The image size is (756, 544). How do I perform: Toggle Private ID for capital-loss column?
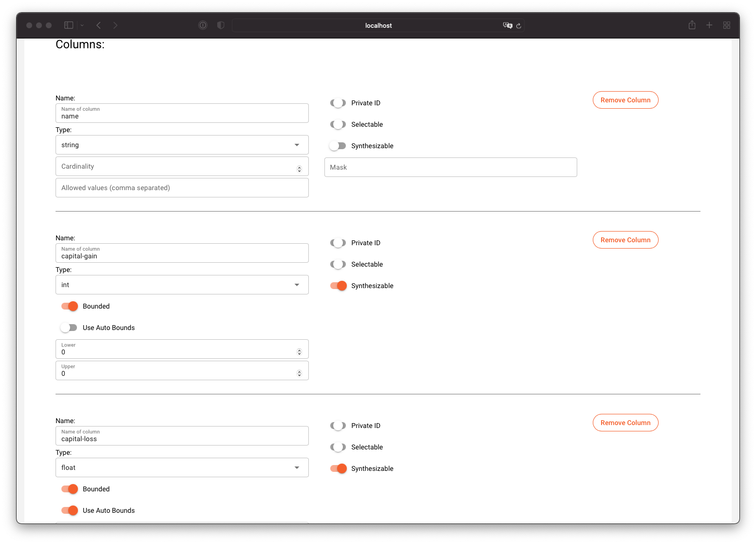(x=338, y=426)
